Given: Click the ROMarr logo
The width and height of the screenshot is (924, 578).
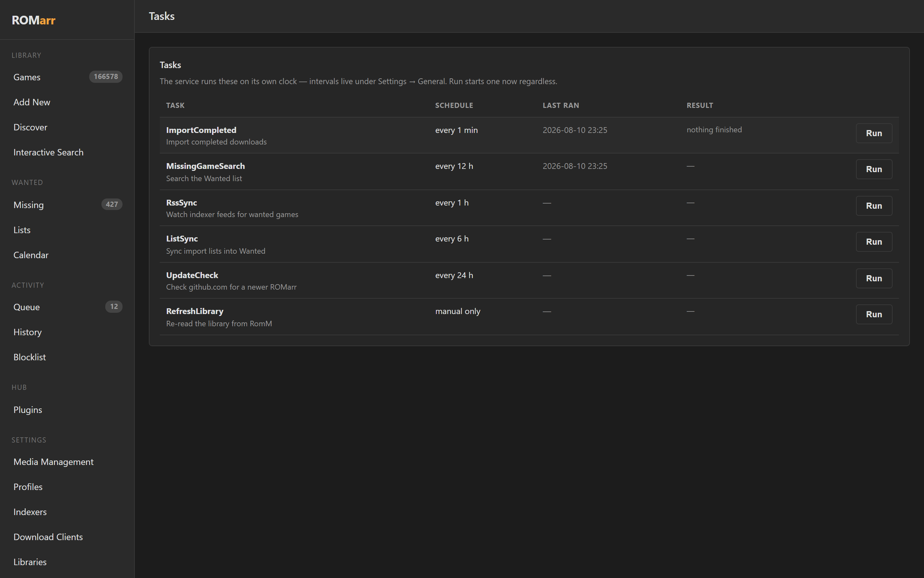Looking at the screenshot, I should pyautogui.click(x=34, y=20).
